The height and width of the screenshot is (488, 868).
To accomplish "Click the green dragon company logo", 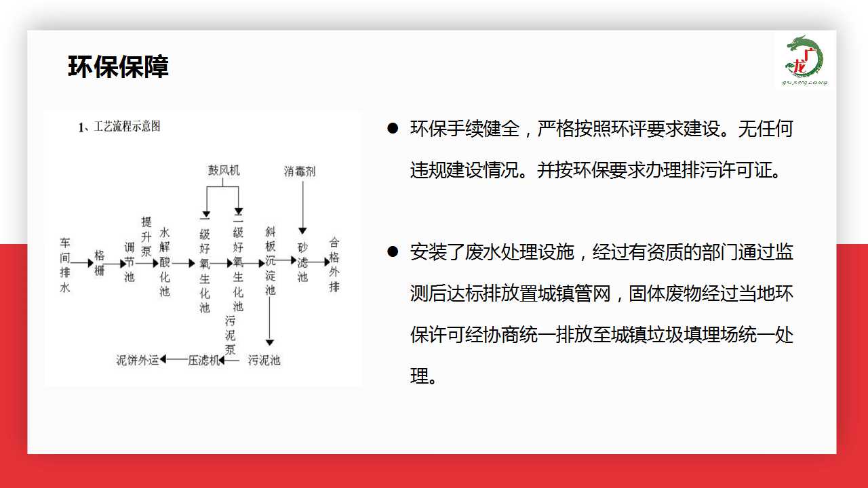I will (806, 60).
